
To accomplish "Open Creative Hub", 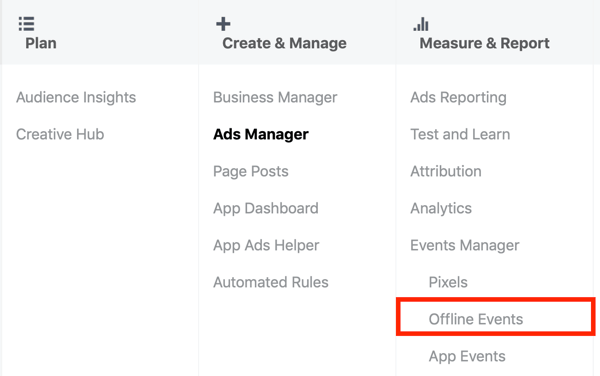I will (x=60, y=134).
